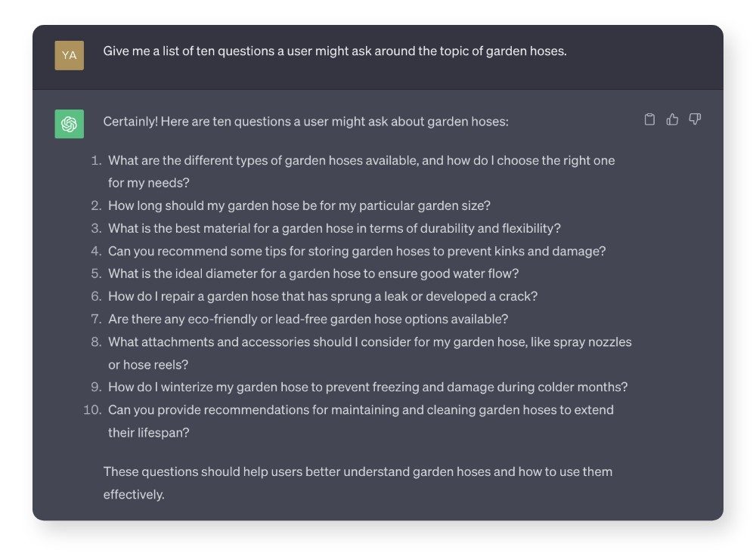756x559 pixels.
Task: Click the YA user avatar
Action: click(69, 55)
